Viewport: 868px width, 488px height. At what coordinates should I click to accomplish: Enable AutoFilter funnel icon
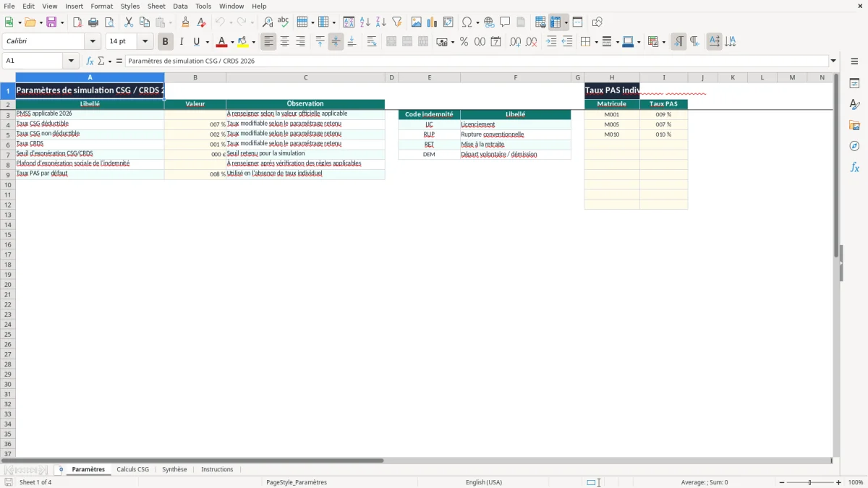click(397, 22)
